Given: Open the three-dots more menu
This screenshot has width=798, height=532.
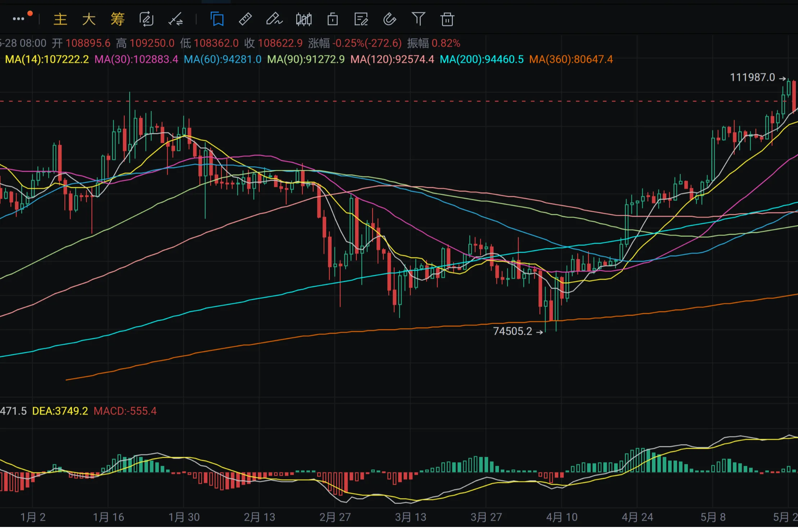Looking at the screenshot, I should point(19,19).
